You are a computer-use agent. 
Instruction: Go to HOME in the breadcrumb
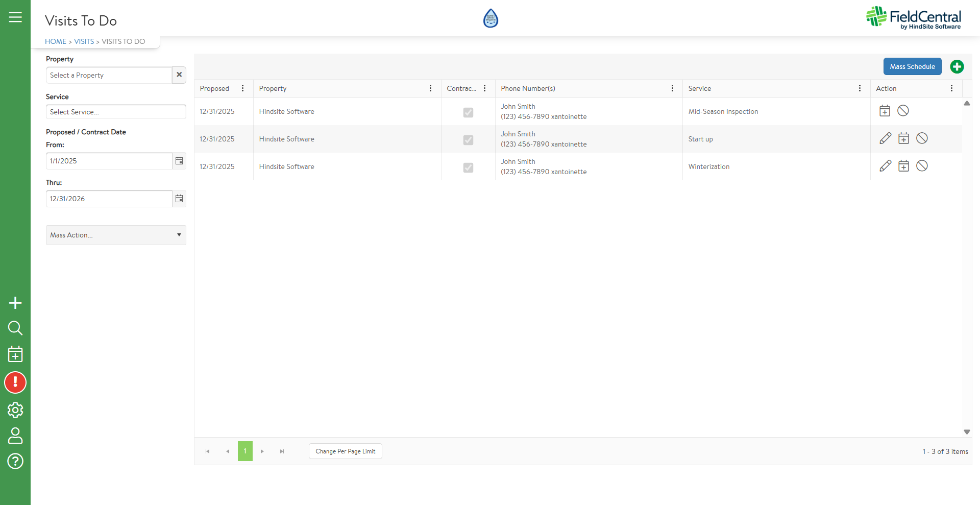56,41
